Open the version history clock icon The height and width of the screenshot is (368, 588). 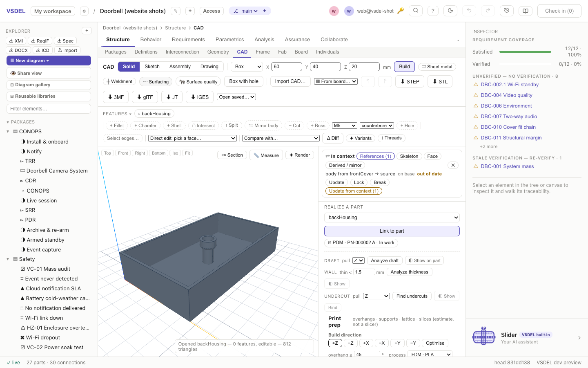click(507, 11)
